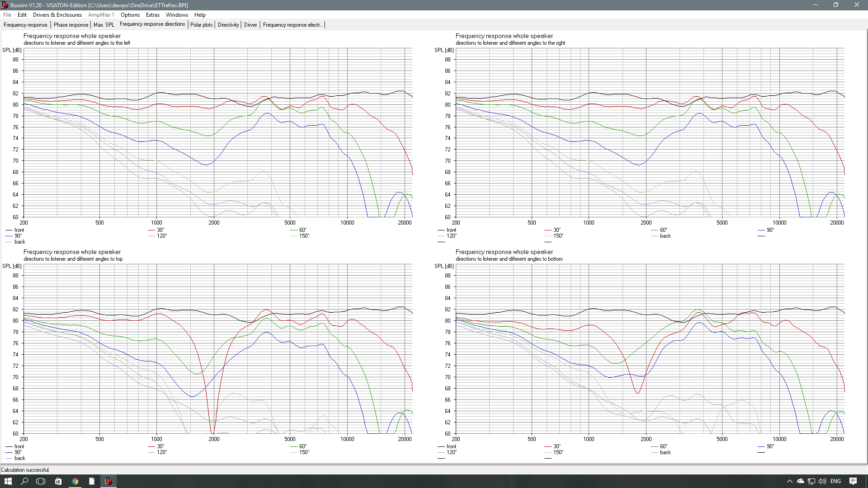Show hidden system tray icons
The height and width of the screenshot is (488, 868).
790,481
